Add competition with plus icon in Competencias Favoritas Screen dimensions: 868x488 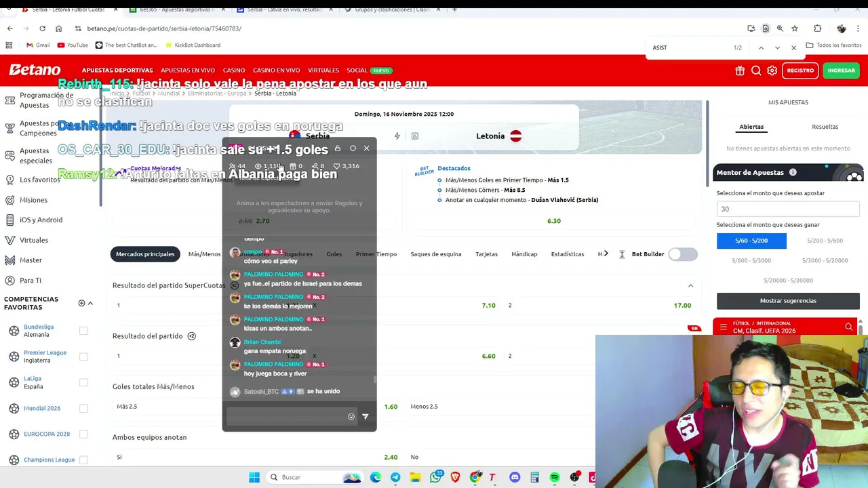[x=81, y=303]
